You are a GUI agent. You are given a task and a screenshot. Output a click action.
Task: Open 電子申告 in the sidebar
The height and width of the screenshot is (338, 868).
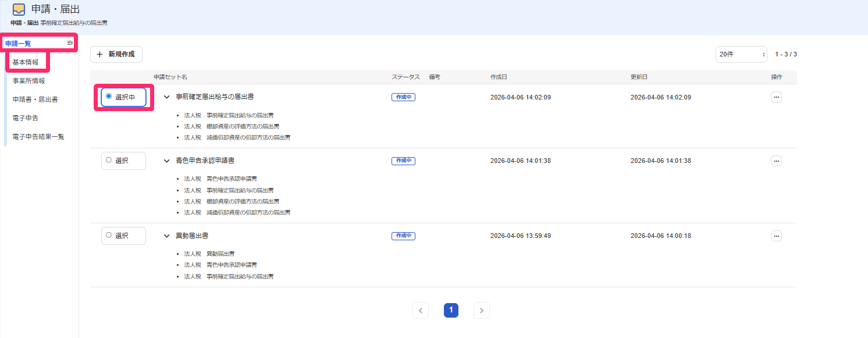26,118
